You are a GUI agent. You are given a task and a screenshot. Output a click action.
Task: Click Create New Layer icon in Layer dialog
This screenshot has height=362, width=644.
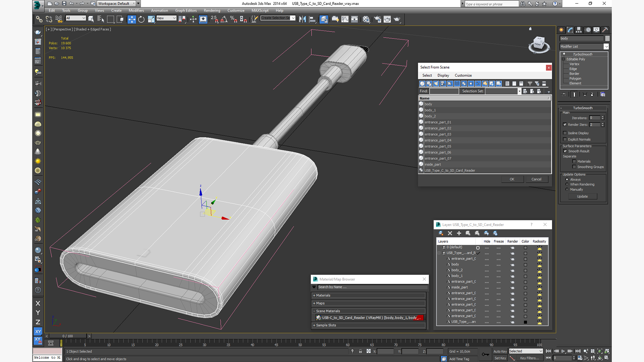tap(441, 233)
